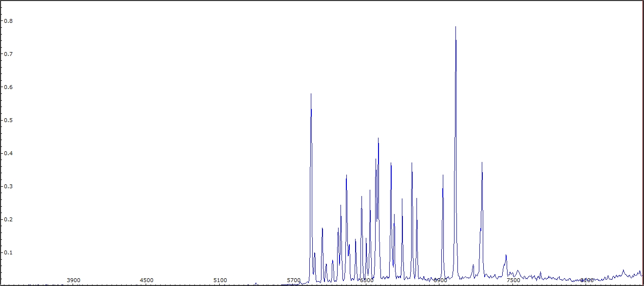
Task: Click the 0.7 y-axis label
Action: 8,54
